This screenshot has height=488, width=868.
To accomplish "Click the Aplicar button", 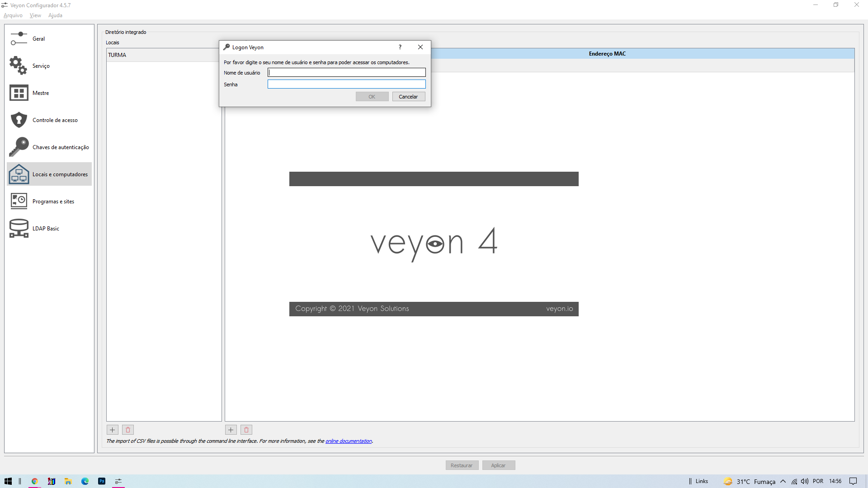I will click(x=499, y=465).
